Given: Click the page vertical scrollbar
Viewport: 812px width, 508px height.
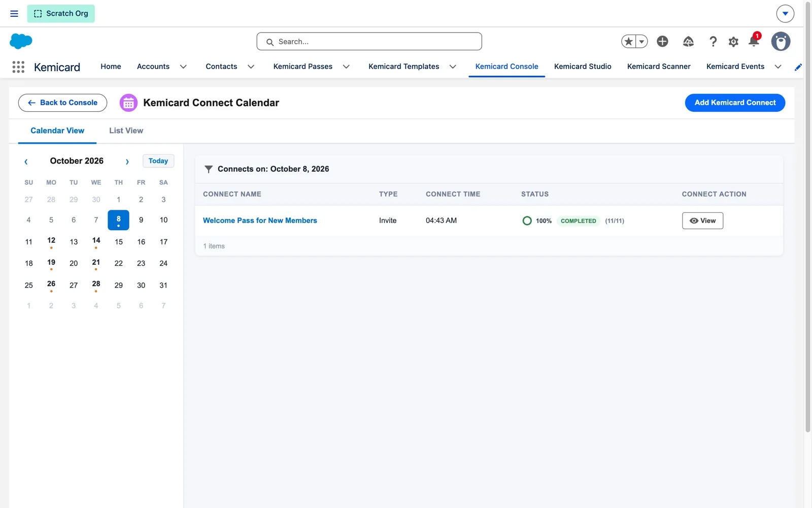Looking at the screenshot, I should pos(807,217).
